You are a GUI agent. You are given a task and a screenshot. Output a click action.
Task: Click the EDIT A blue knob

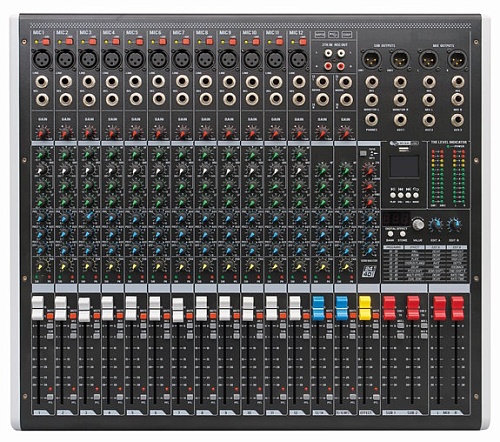pyautogui.click(x=435, y=225)
